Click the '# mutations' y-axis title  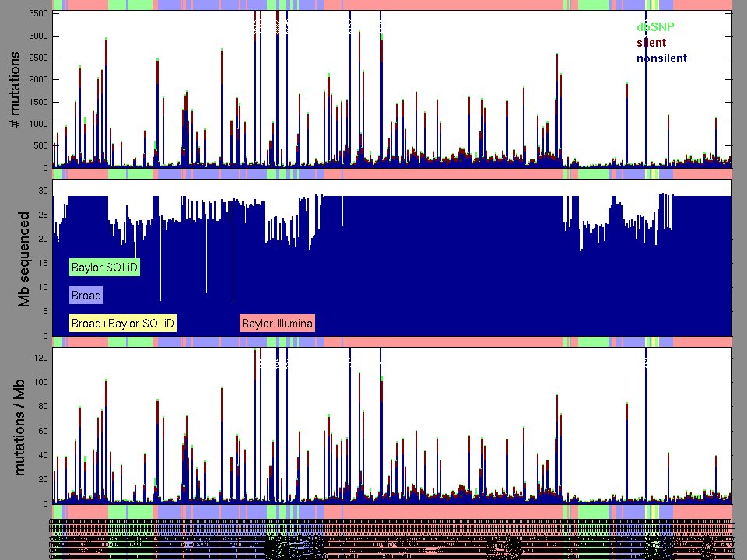point(13,89)
